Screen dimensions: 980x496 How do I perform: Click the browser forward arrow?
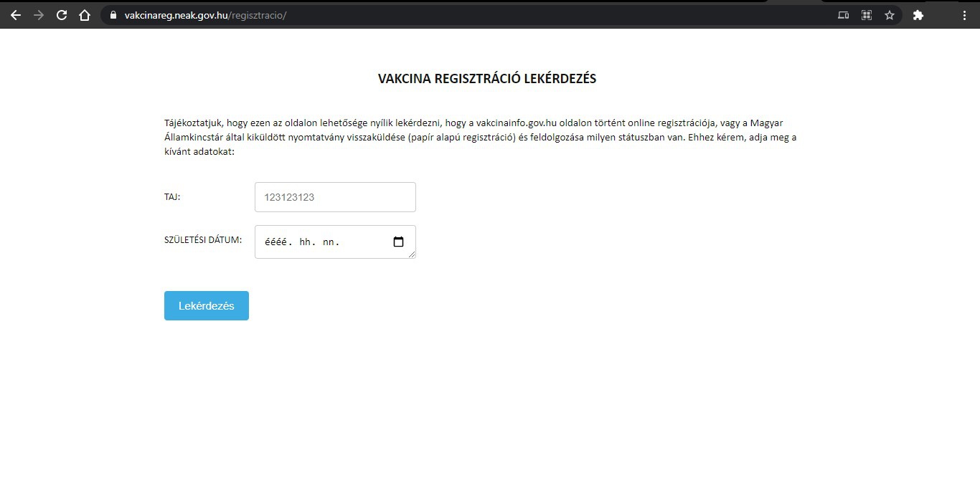(39, 15)
